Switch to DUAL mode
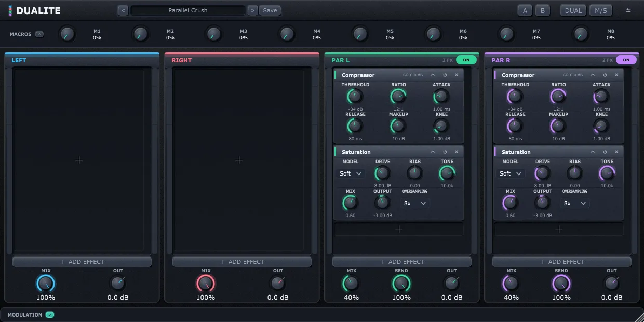644x322 pixels. [573, 10]
